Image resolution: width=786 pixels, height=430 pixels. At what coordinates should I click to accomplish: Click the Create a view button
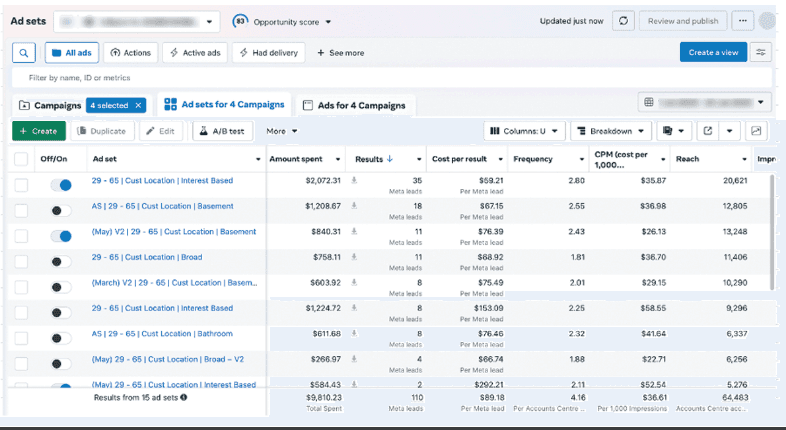tap(713, 52)
